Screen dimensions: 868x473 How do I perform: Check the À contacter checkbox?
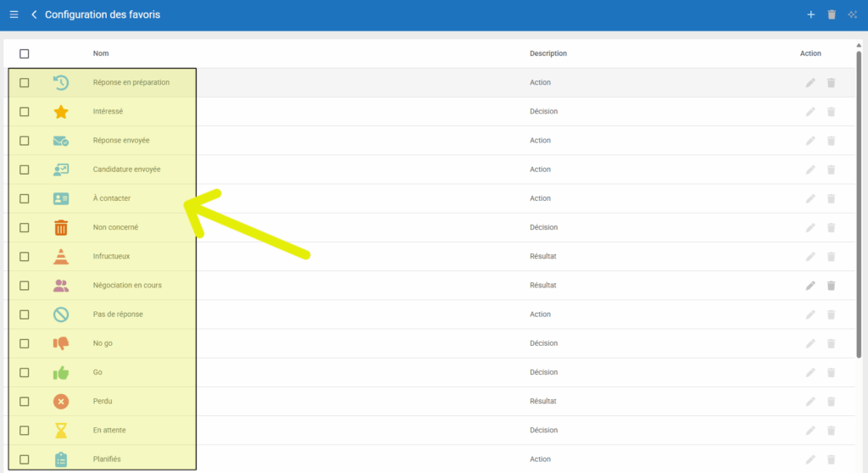click(x=25, y=198)
